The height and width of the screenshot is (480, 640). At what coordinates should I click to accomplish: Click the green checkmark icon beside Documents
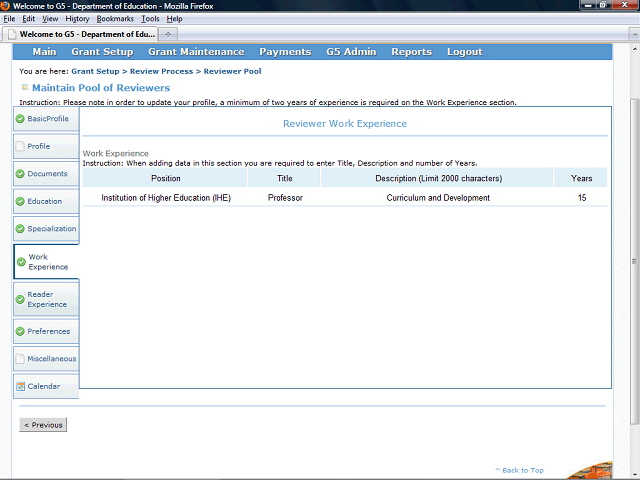pos(20,174)
